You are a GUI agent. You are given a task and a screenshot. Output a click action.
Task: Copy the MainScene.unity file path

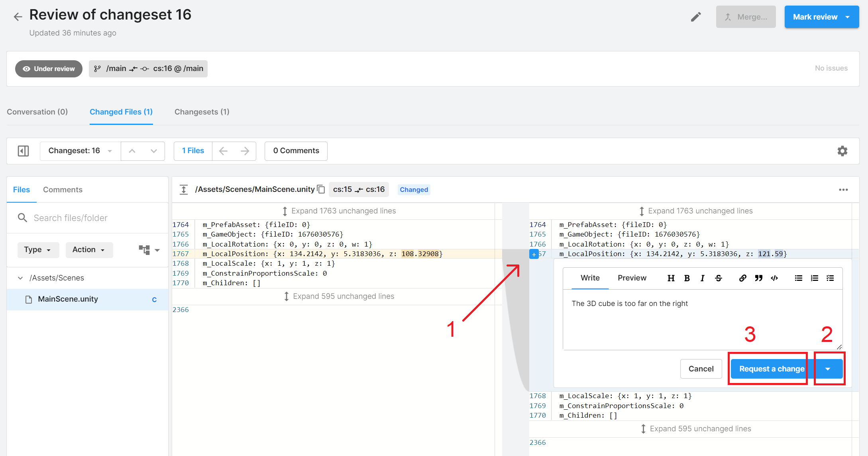click(x=321, y=190)
